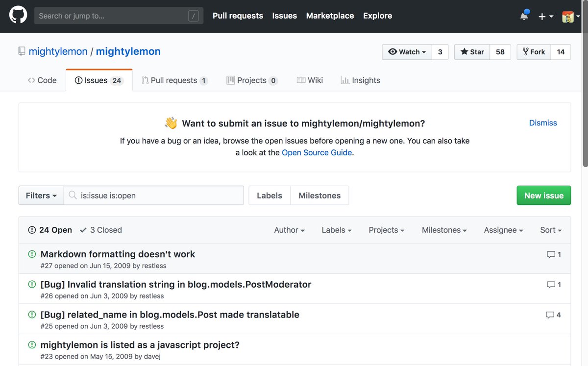Open the Milestones page button
Image resolution: width=588 pixels, height=366 pixels.
[x=319, y=195]
